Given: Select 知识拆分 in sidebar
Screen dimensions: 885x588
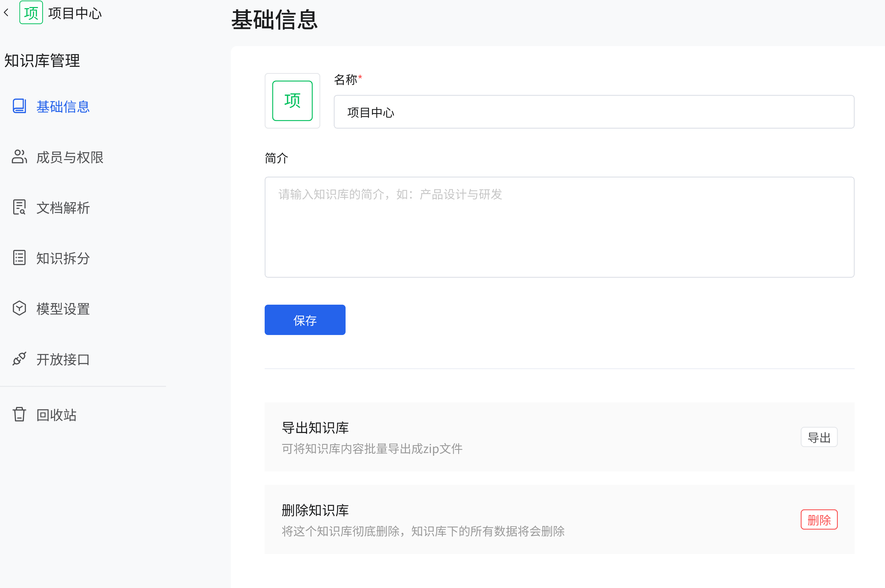Looking at the screenshot, I should pos(63,259).
